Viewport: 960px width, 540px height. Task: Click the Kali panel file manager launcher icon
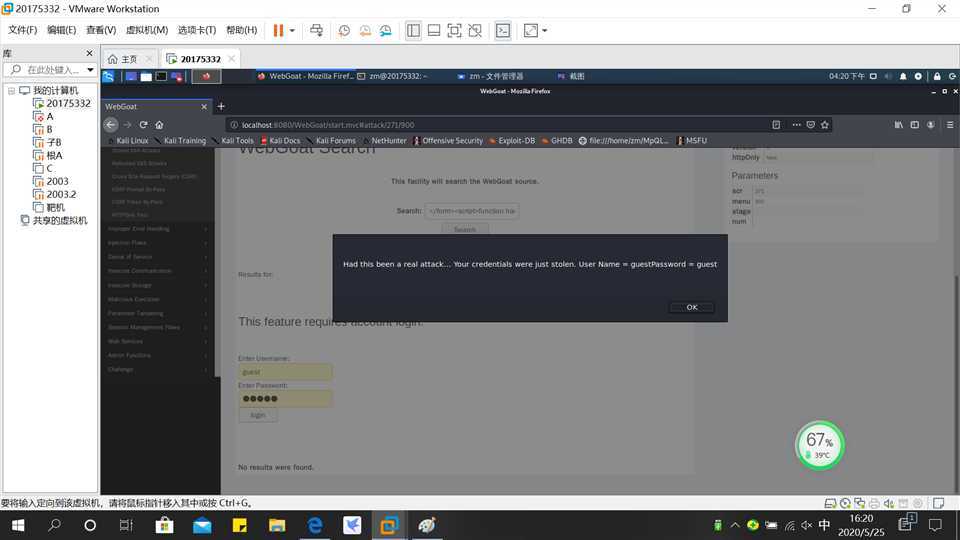[146, 77]
